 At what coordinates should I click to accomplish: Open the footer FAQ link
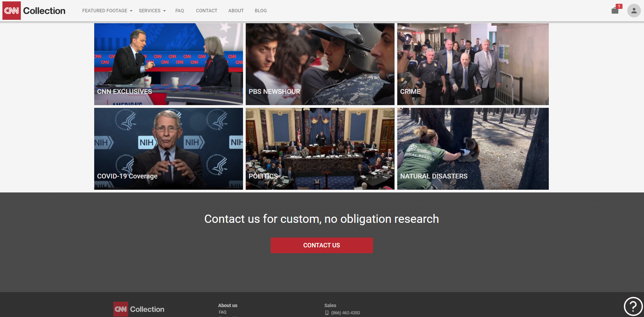pos(223,312)
